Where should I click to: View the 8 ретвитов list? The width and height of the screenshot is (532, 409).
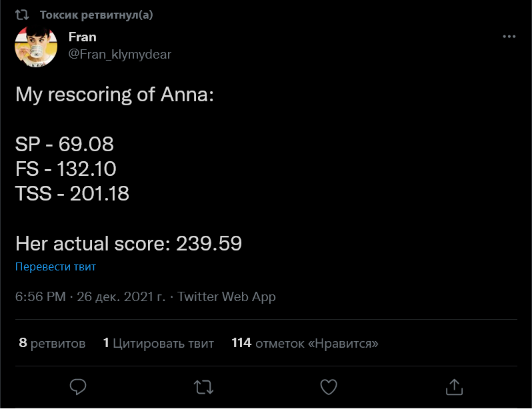pyautogui.click(x=52, y=344)
